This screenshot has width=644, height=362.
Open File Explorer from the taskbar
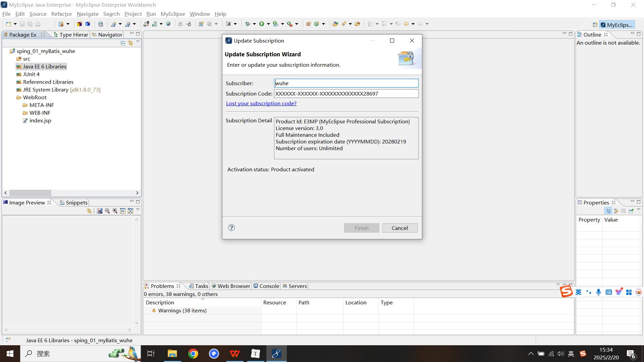coord(172,354)
